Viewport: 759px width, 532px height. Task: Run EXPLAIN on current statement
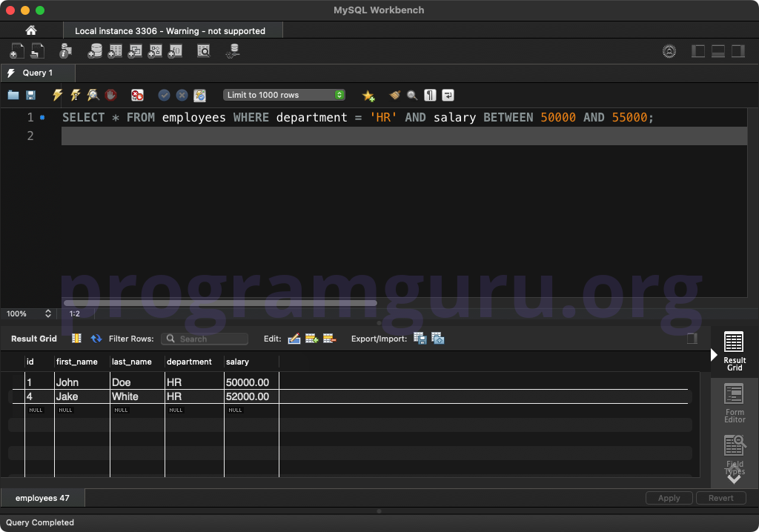(x=93, y=95)
